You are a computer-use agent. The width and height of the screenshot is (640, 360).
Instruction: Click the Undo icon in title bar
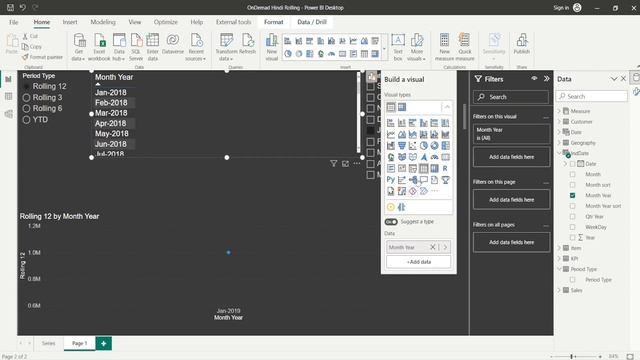click(22, 7)
